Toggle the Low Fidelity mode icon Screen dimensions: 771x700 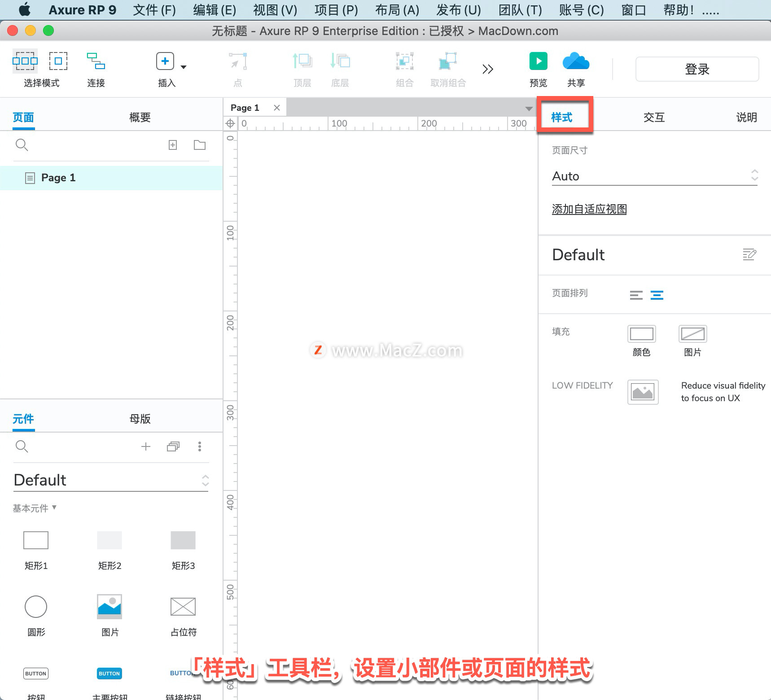(643, 392)
